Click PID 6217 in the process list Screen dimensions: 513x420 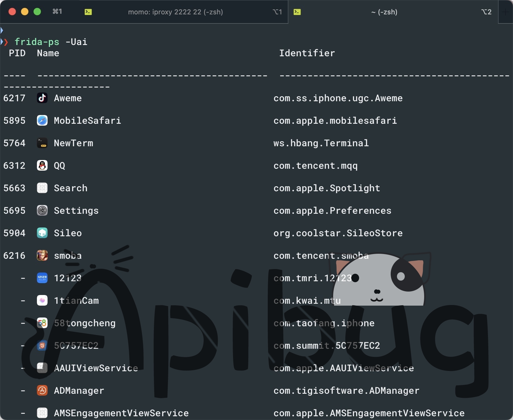tap(14, 98)
